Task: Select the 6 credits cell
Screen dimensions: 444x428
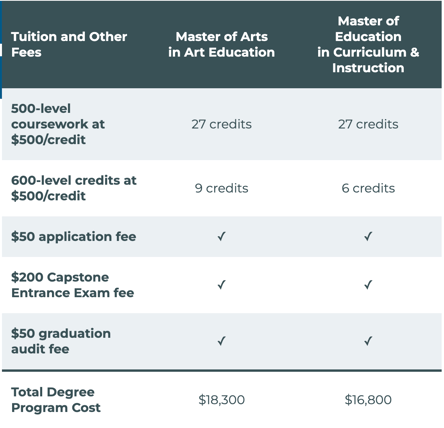Action: [x=368, y=188]
